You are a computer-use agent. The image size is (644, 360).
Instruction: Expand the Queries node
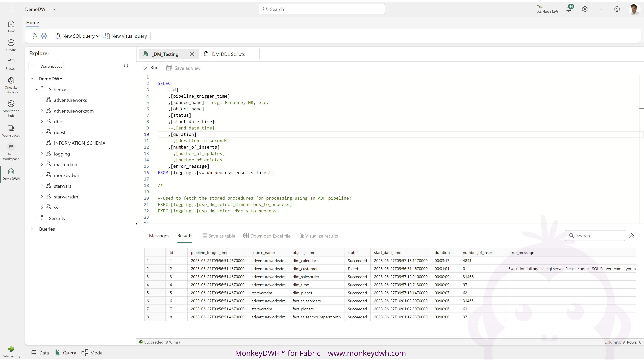(32, 229)
